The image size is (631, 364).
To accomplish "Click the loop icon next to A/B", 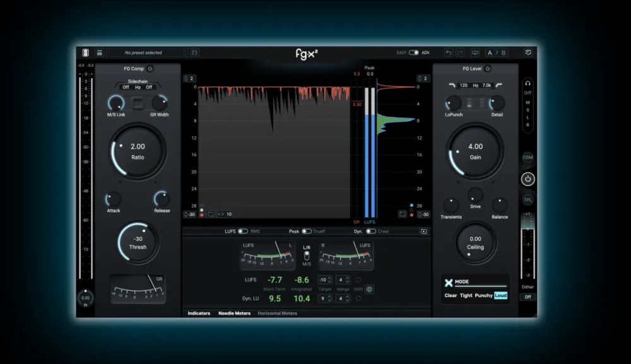I will tap(475, 53).
